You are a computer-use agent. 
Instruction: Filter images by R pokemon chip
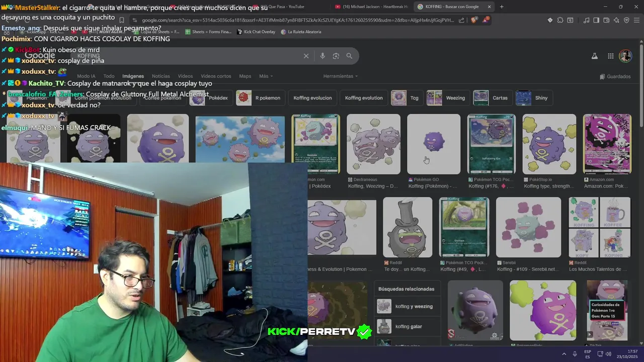point(261,98)
